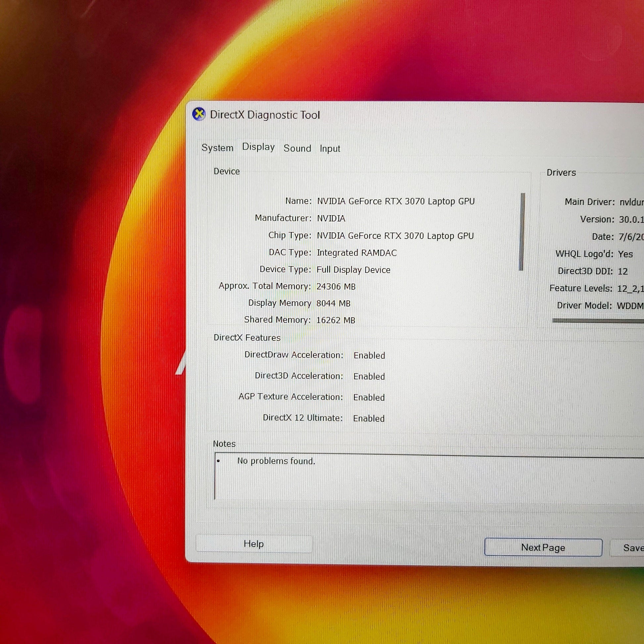Screen dimensions: 644x644
Task: Click the Manufacturer value NVIDIA
Action: point(331,218)
